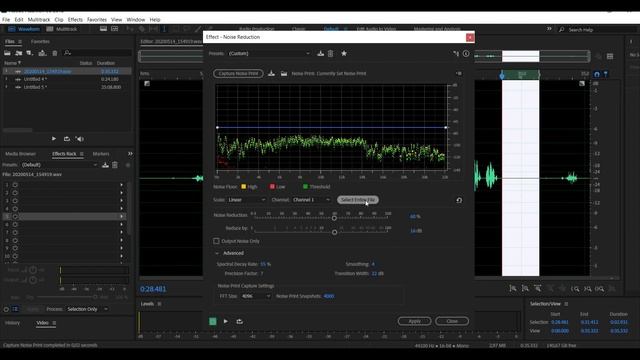This screenshot has height=360, width=640.
Task: Mark preset as favorite star icon
Action: coord(344,53)
